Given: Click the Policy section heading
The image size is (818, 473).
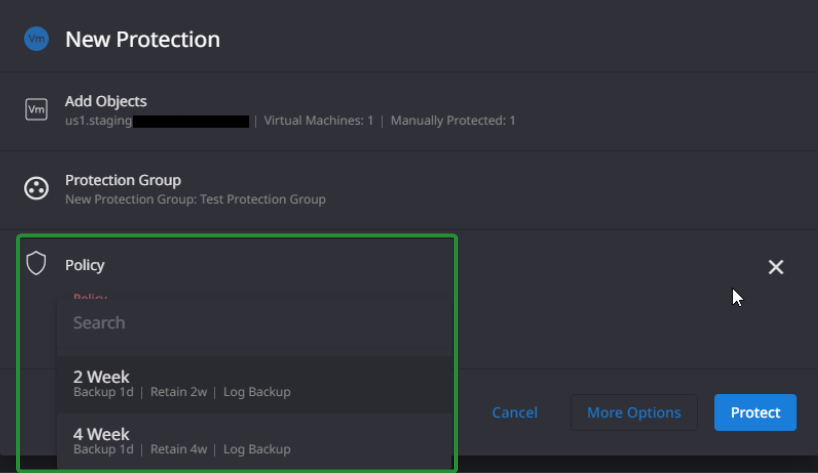Looking at the screenshot, I should pyautogui.click(x=85, y=265).
